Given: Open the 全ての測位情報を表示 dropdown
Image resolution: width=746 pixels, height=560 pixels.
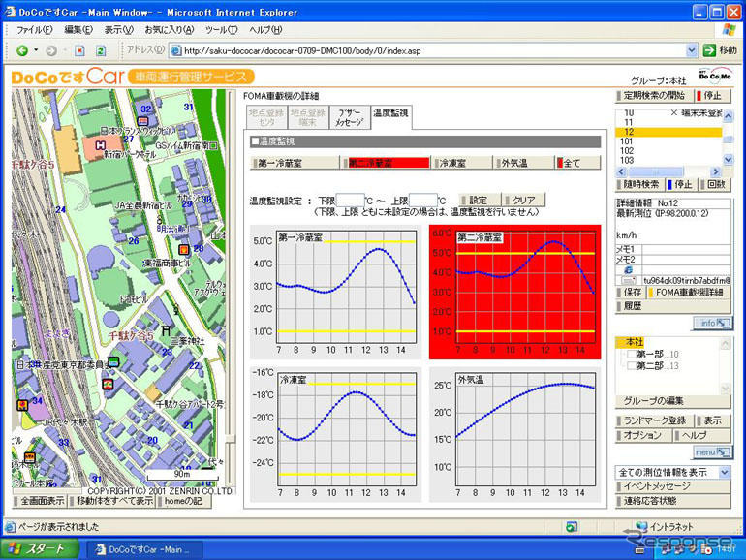Looking at the screenshot, I should coord(725,472).
